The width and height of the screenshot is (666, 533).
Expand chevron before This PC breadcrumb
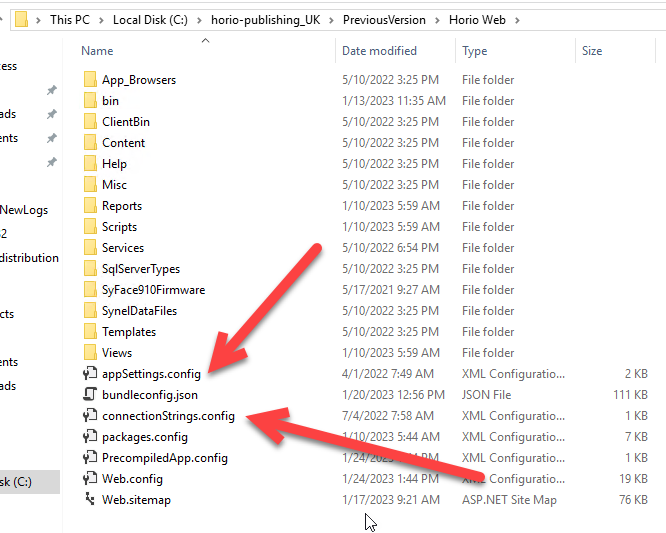point(38,20)
